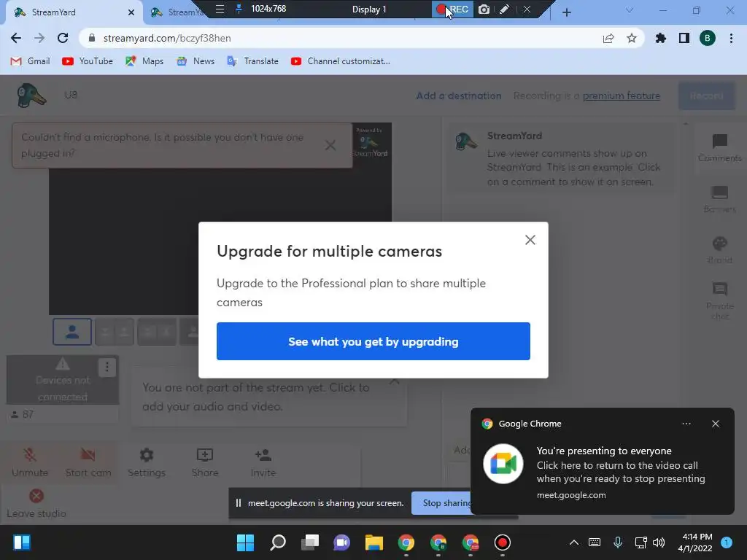Unmute the microphone

(30, 462)
